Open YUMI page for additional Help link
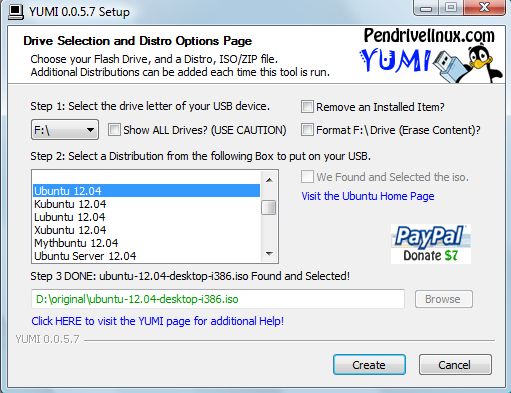This screenshot has height=393, width=511. (158, 321)
